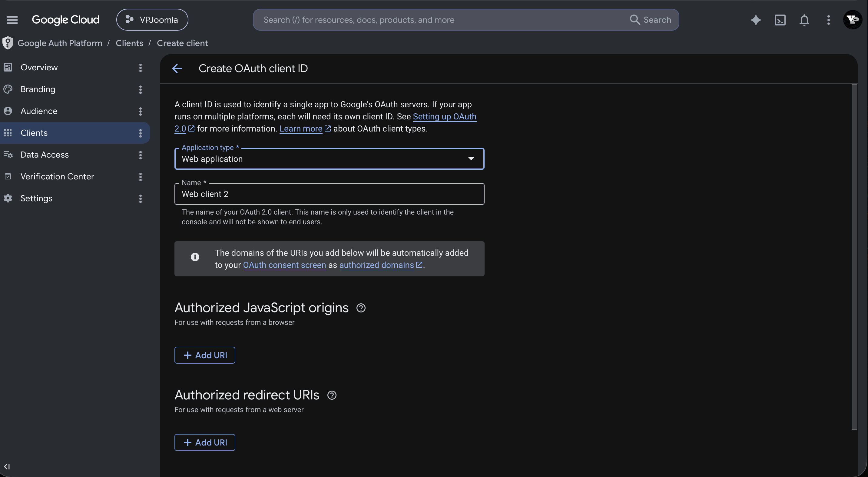
Task: Click the Audience person icon
Action: tap(8, 111)
